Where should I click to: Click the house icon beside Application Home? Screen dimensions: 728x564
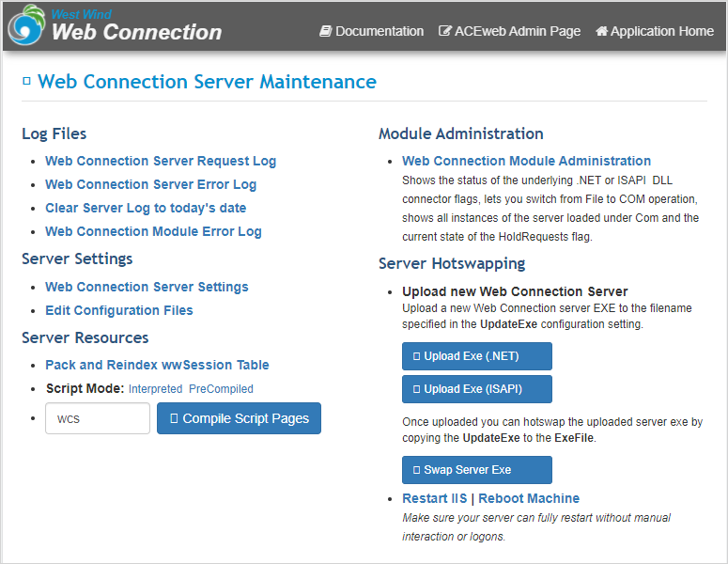[x=602, y=31]
